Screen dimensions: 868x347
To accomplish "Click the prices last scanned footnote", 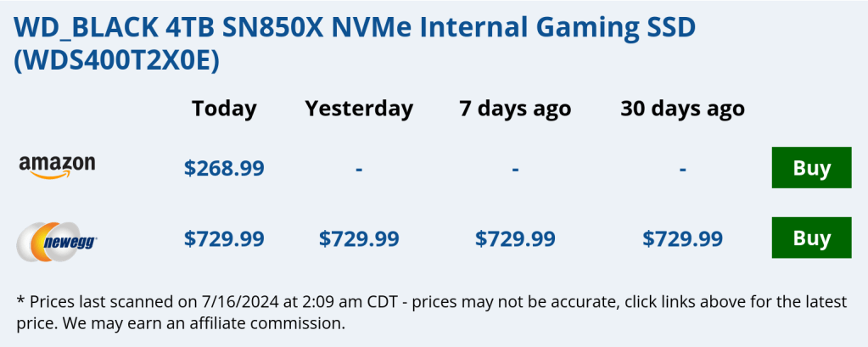I will [255, 302].
